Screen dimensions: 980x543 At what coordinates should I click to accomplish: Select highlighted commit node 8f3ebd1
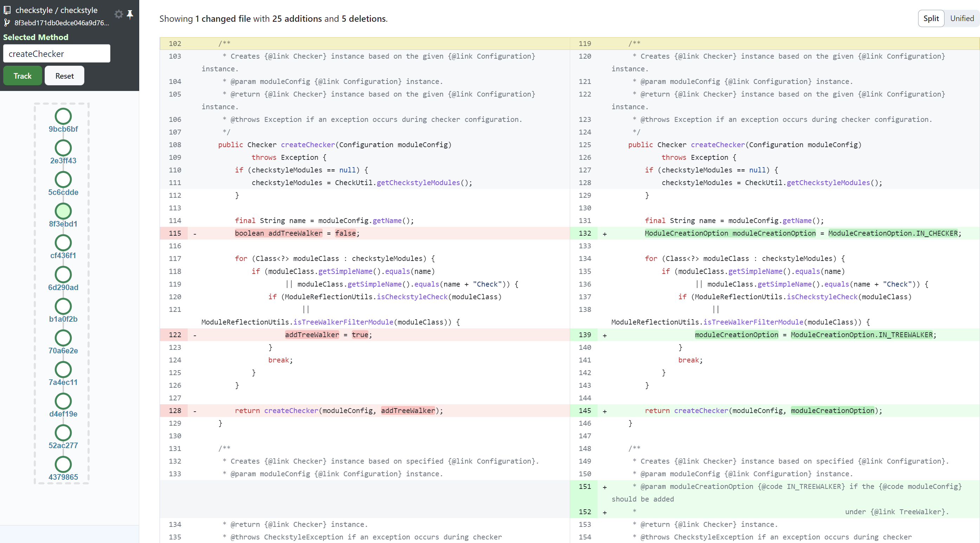point(63,211)
